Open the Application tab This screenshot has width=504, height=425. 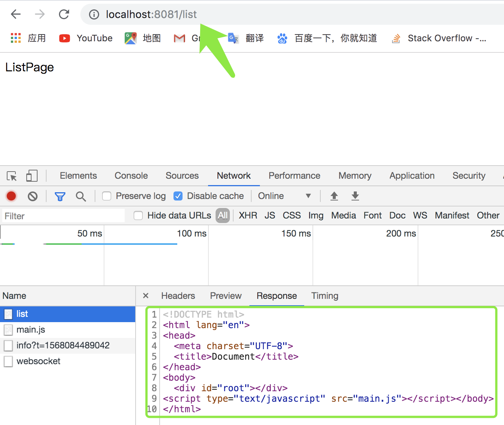pyautogui.click(x=412, y=176)
